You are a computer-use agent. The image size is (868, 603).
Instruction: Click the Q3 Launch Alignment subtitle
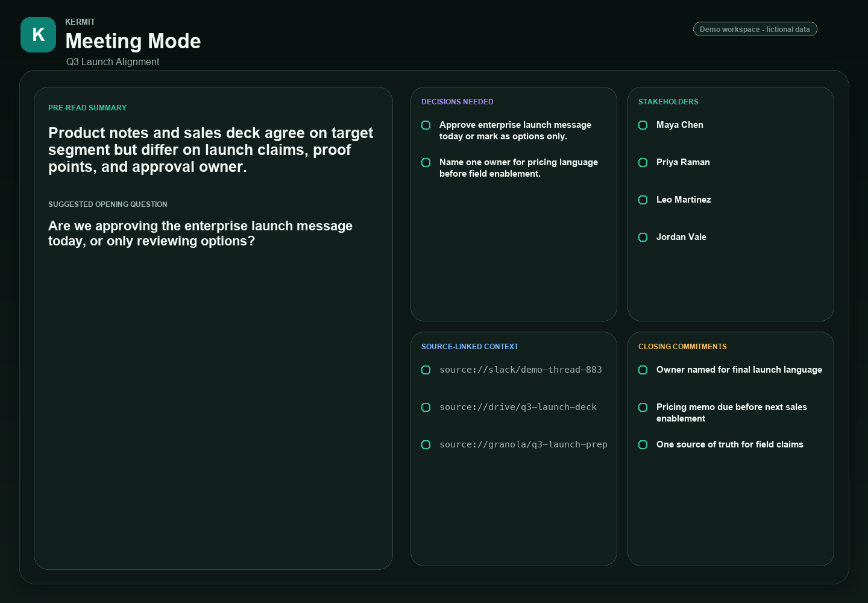(x=113, y=62)
